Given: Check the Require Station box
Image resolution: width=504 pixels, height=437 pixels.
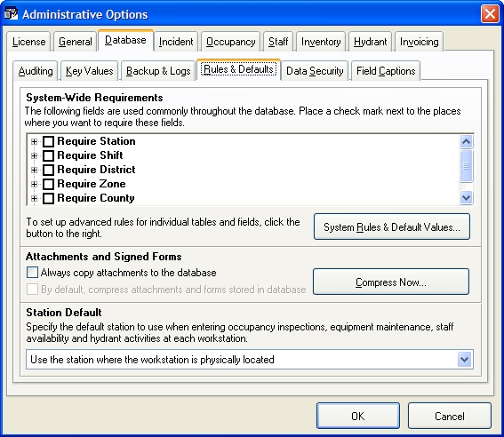Looking at the screenshot, I should [48, 141].
